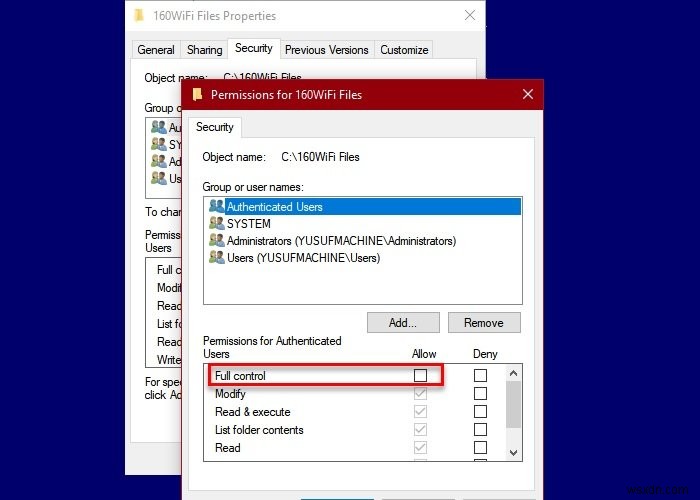This screenshot has height=500, width=700.
Task: Select Administrators (YUSUFMACHINE\Administrators) entry
Action: [364, 241]
